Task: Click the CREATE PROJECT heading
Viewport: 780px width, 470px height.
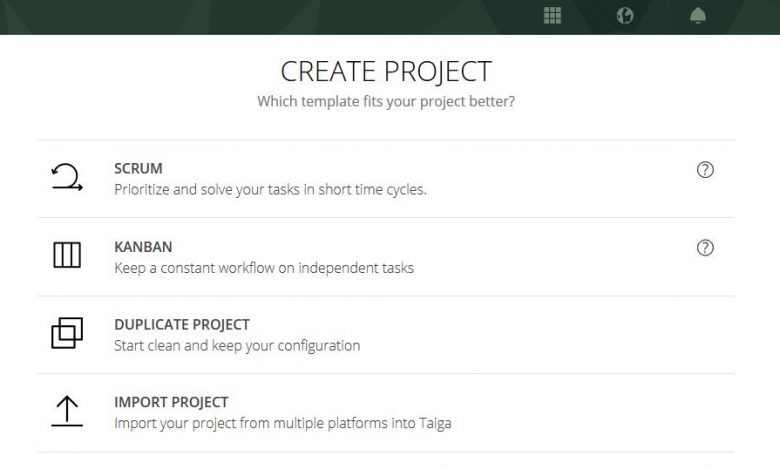Action: click(x=386, y=71)
